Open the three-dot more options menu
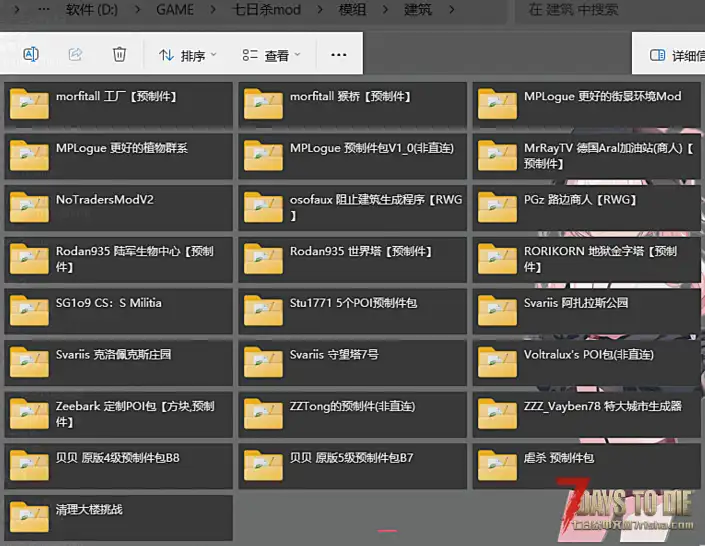The image size is (705, 546). pos(339,55)
